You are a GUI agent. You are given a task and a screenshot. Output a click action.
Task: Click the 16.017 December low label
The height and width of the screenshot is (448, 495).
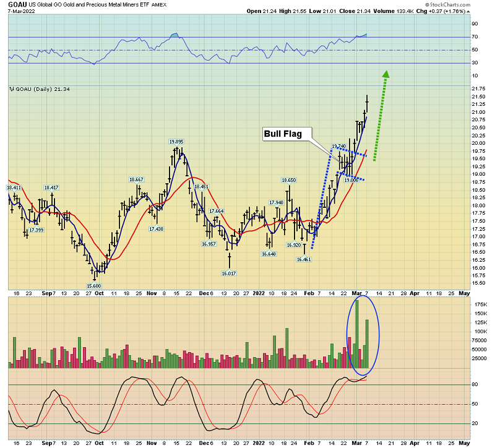pos(230,273)
